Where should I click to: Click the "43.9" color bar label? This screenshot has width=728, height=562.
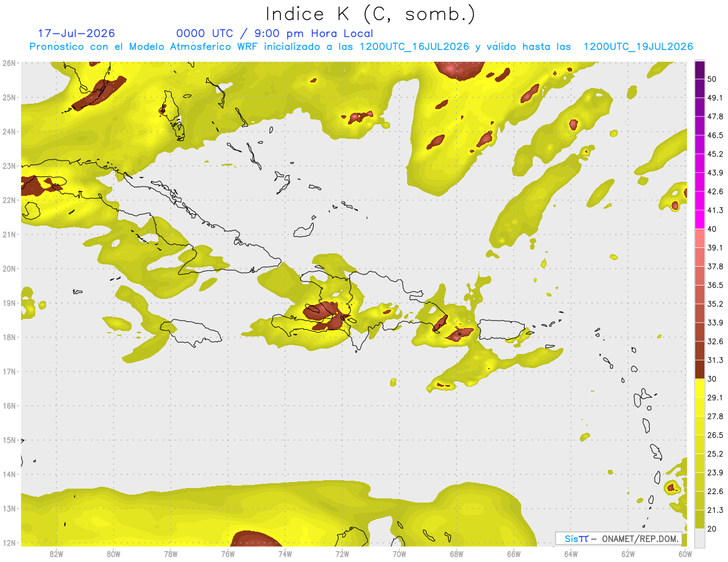pos(715,173)
